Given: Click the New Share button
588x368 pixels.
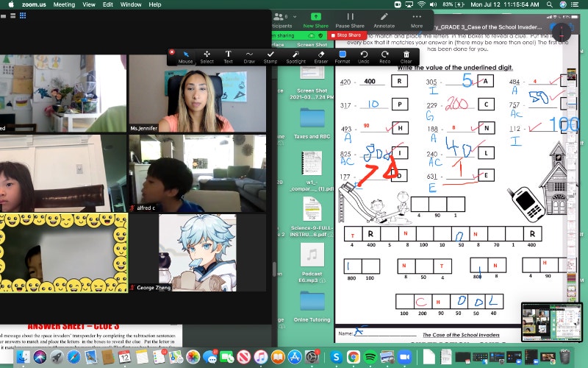Looking at the screenshot, I should [x=315, y=20].
